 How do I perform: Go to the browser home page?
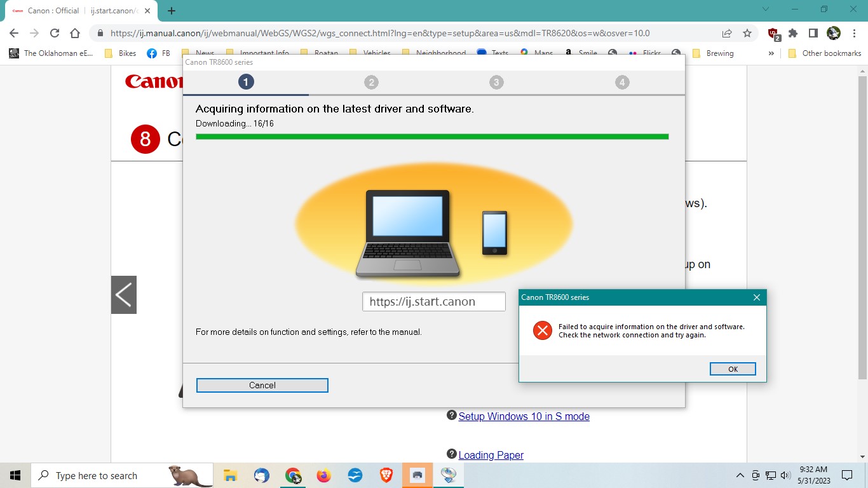pos(75,33)
